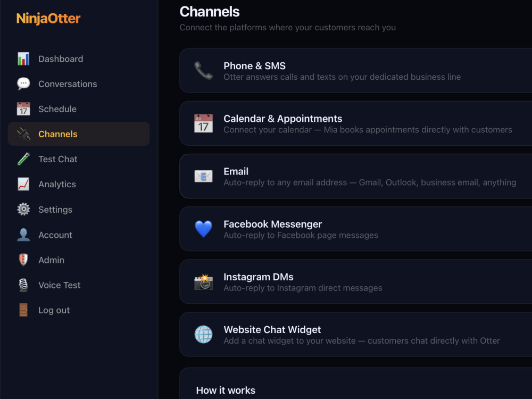Image resolution: width=532 pixels, height=399 pixels.
Task: Navigate to Analytics
Action: point(57,184)
